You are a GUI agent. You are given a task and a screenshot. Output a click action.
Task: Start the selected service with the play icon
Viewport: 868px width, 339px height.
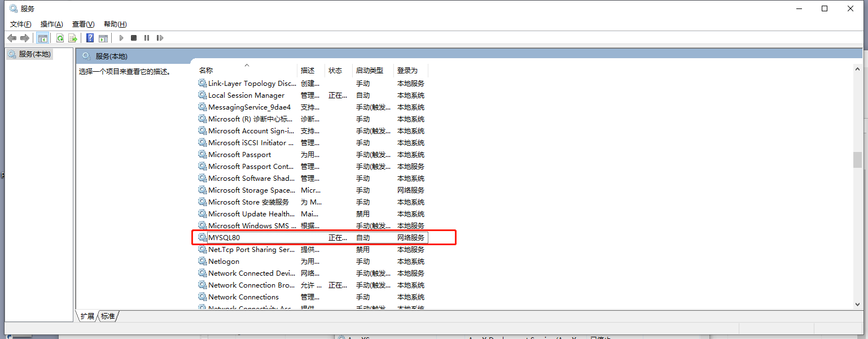[x=121, y=37]
